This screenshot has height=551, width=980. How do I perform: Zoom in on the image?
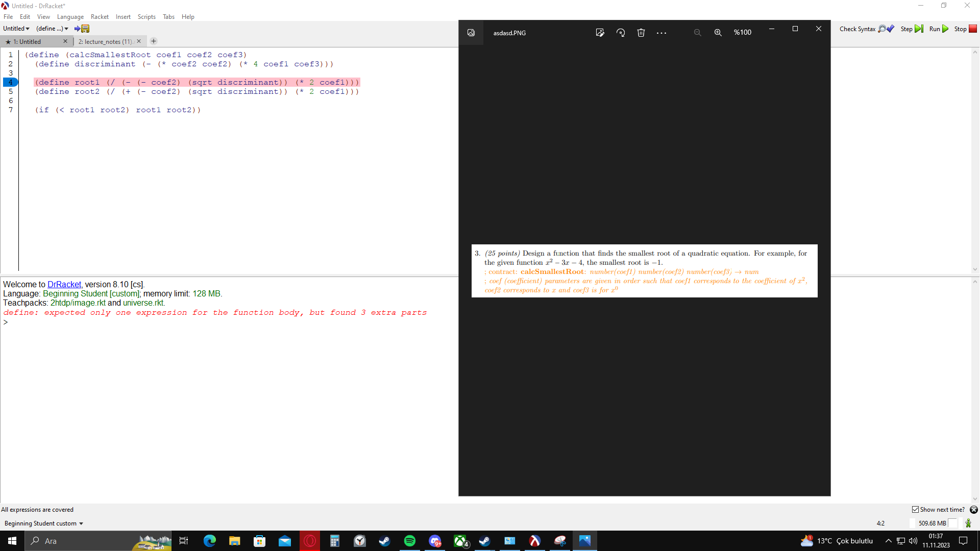tap(718, 32)
